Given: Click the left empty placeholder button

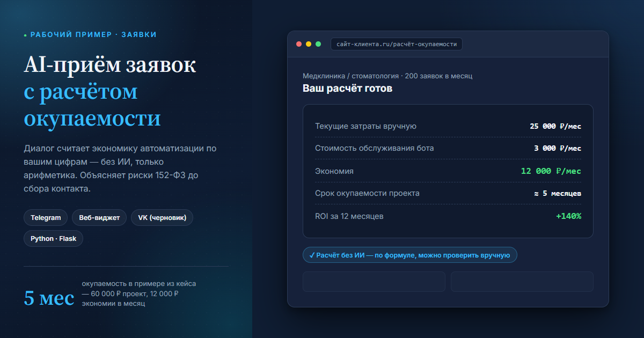Looking at the screenshot, I should click(374, 282).
